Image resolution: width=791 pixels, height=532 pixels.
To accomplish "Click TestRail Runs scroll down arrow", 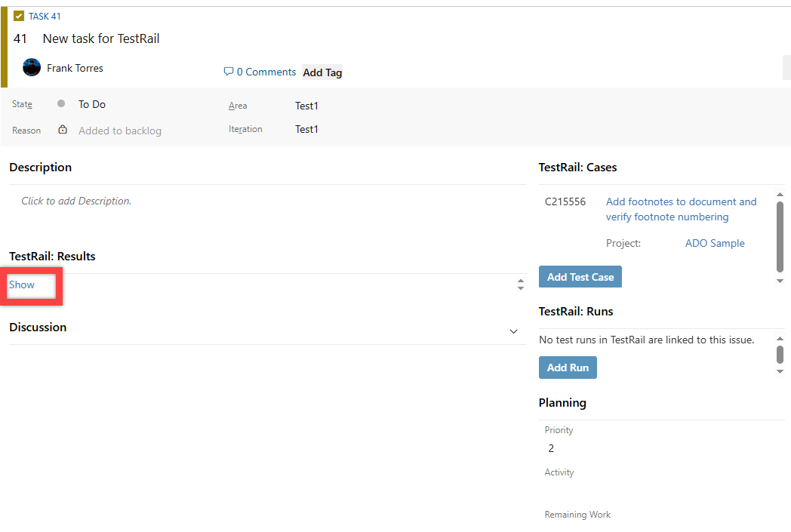I will pos(780,371).
